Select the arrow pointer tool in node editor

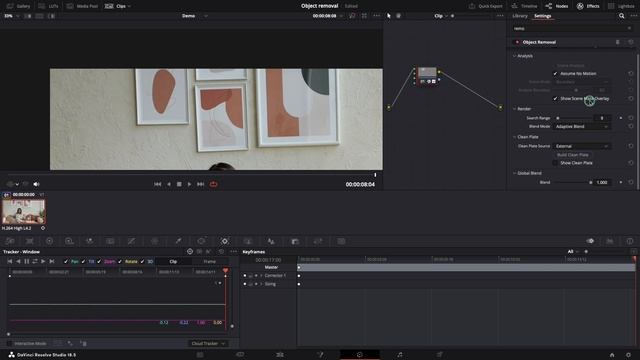click(x=389, y=16)
